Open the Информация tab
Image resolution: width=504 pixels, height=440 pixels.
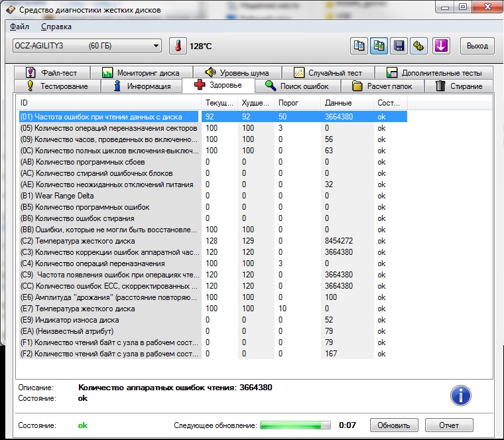[x=141, y=86]
